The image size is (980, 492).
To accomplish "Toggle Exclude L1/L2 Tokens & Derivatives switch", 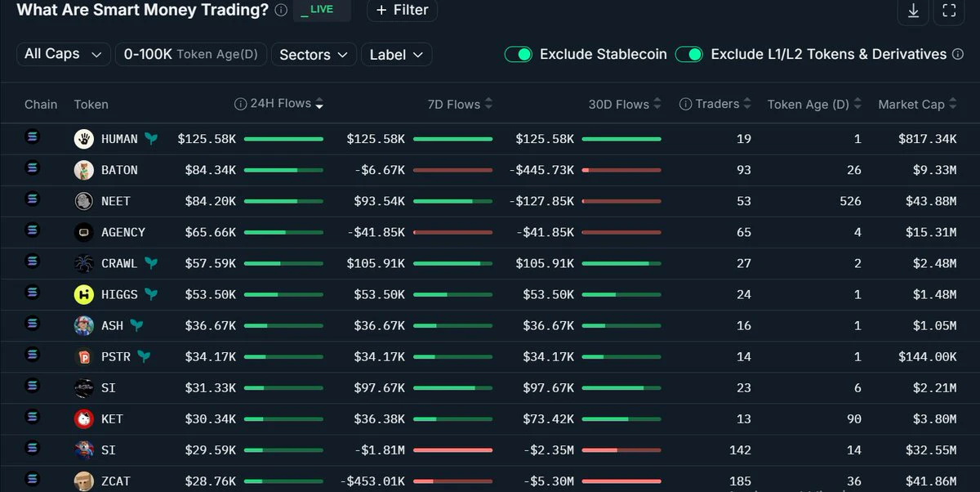I will pyautogui.click(x=689, y=54).
